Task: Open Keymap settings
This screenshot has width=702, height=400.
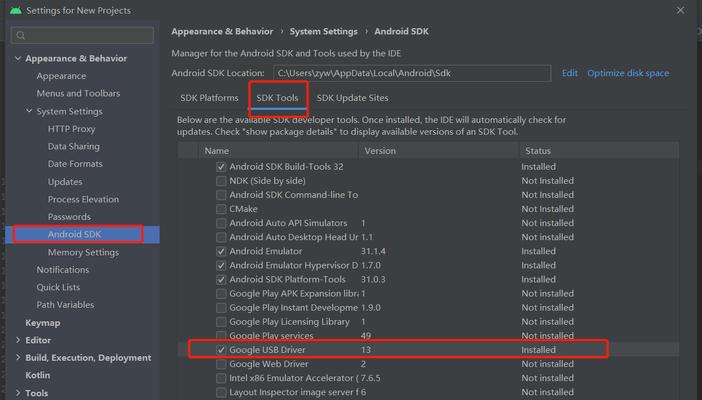Action: tap(43, 323)
